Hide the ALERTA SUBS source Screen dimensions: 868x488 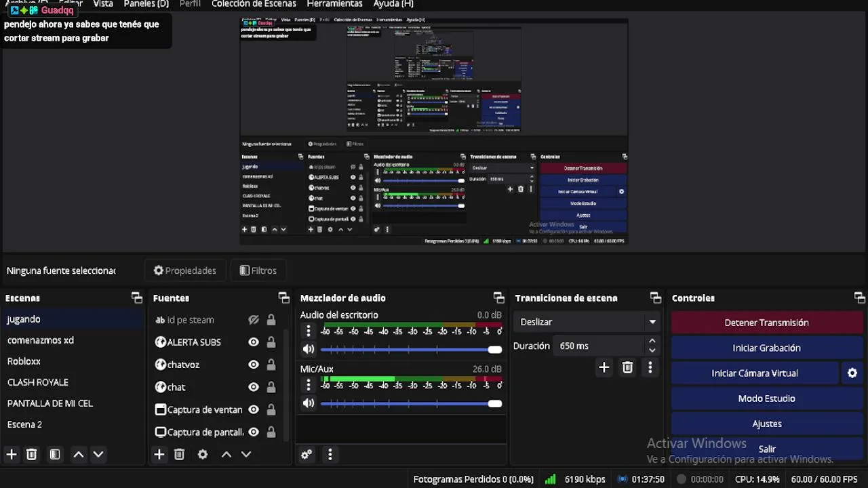pos(254,342)
